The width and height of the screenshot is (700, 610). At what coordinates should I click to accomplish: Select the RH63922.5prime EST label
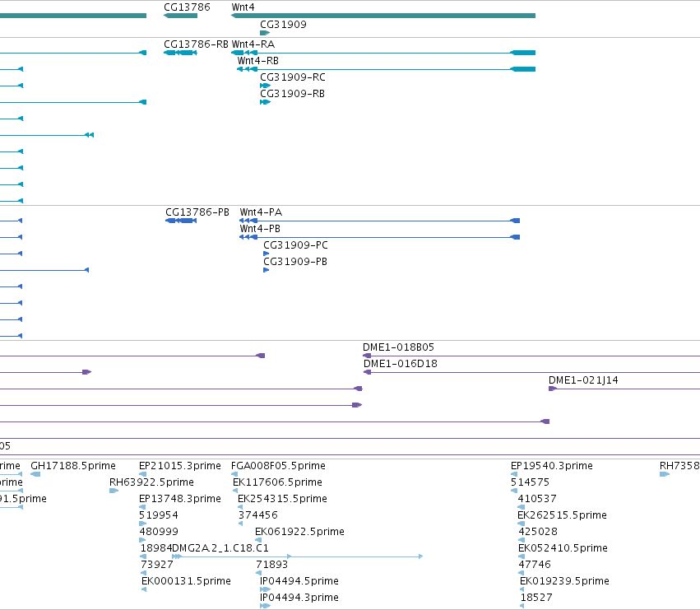click(151, 482)
